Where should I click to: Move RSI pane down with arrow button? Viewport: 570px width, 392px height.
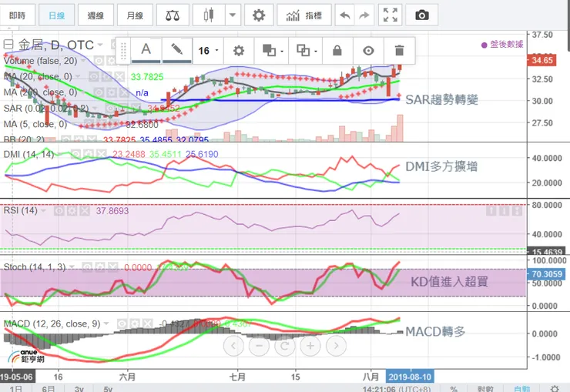(x=504, y=211)
